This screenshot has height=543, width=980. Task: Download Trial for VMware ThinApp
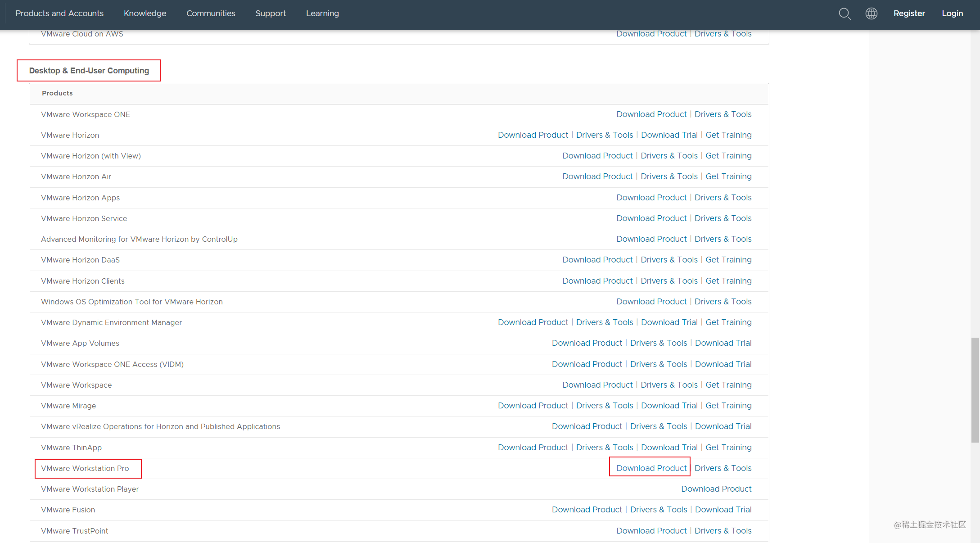(669, 448)
